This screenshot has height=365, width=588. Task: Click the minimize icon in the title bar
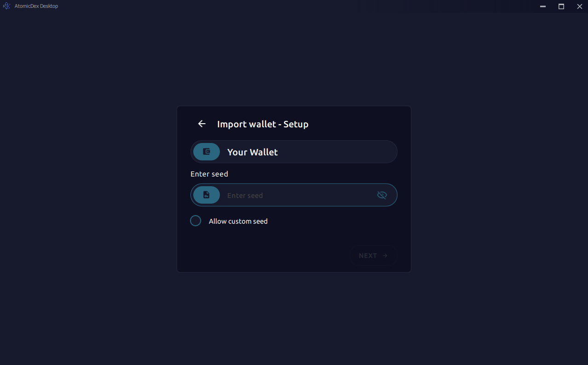point(542,6)
